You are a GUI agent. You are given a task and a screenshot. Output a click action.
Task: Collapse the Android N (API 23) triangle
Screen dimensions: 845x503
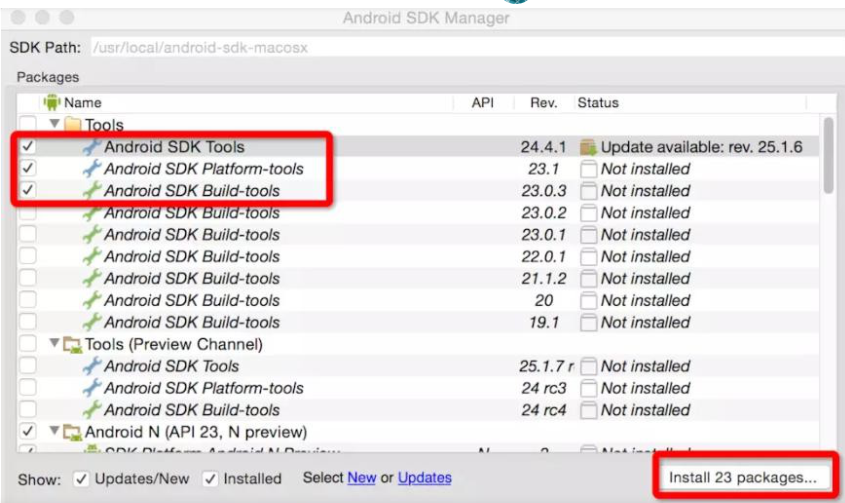(x=54, y=431)
